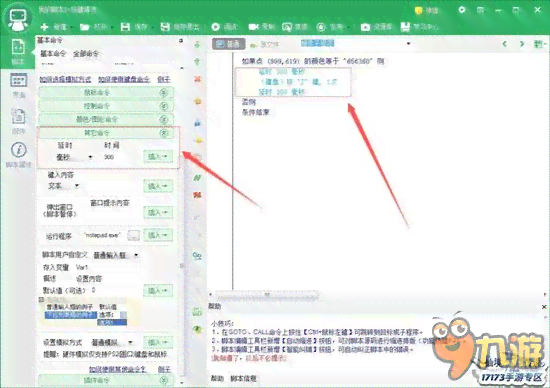This screenshot has width=550, height=388.
Task: Open the script function dropdown above the editor
Action: (x=356, y=44)
